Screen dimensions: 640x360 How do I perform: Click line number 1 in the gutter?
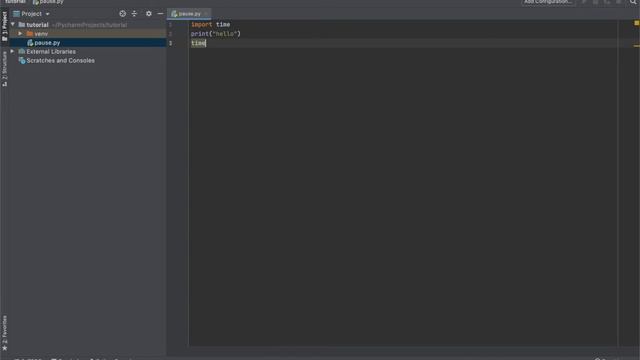tap(170, 24)
